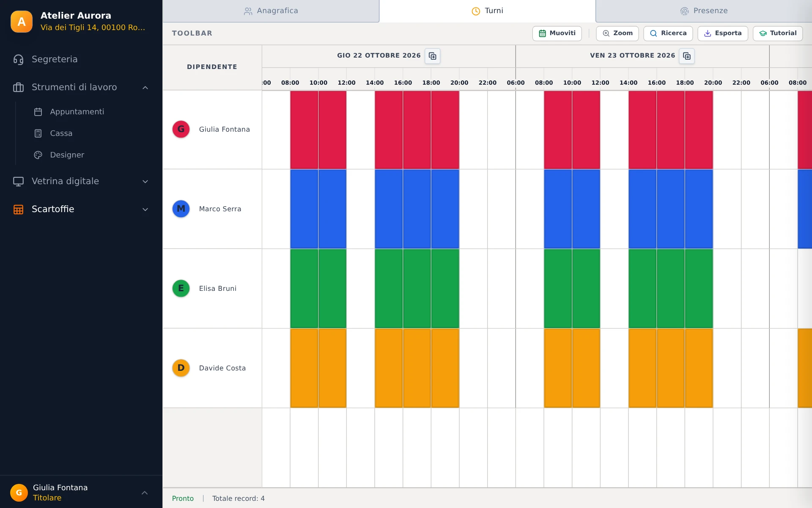This screenshot has height=508, width=812.
Task: Click the DIPENDENTE column header
Action: point(212,67)
